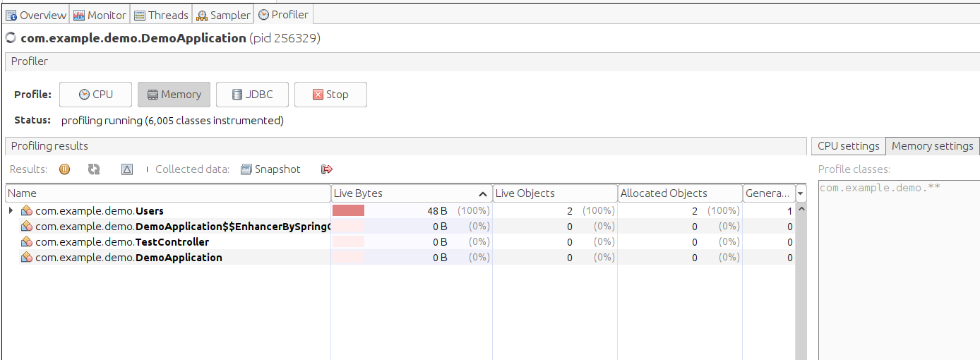Open the Overview tab
The width and height of the screenshot is (980, 360).
click(x=36, y=15)
